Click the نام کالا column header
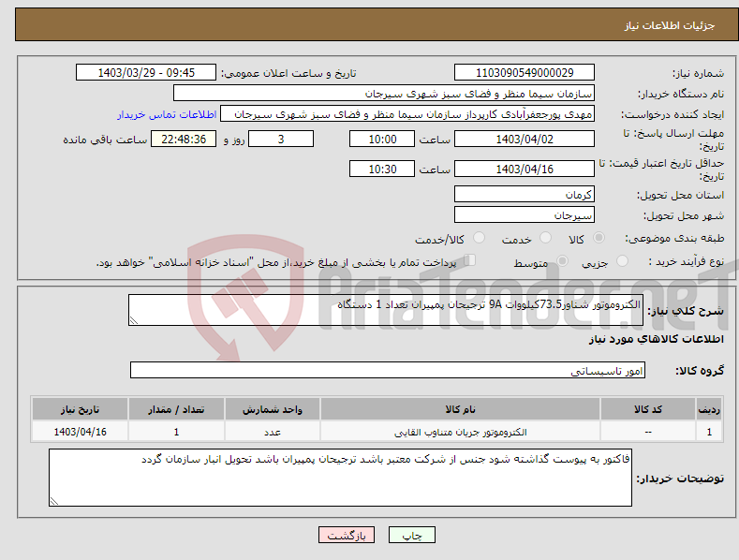Viewport: 739px width, 560px height. click(x=460, y=409)
